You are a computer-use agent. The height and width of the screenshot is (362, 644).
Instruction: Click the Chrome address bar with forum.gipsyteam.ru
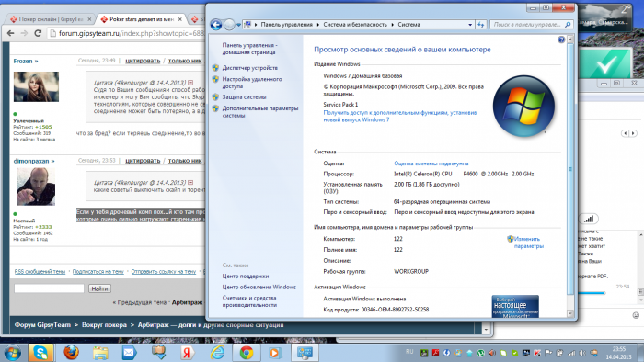[x=126, y=33]
